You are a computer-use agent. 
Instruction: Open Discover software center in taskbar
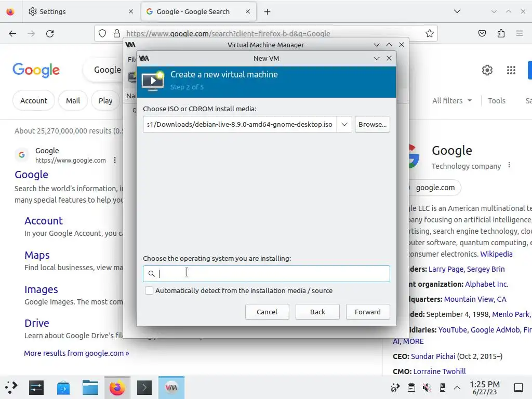(x=63, y=388)
